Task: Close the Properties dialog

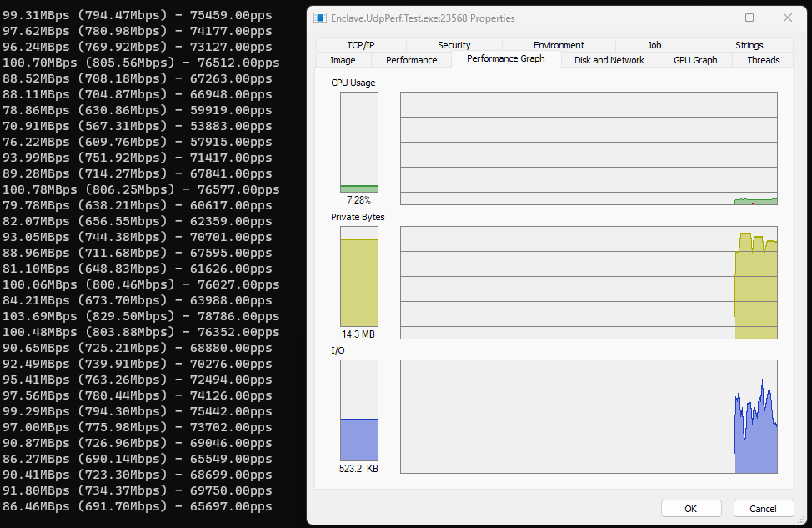Action: click(x=788, y=18)
